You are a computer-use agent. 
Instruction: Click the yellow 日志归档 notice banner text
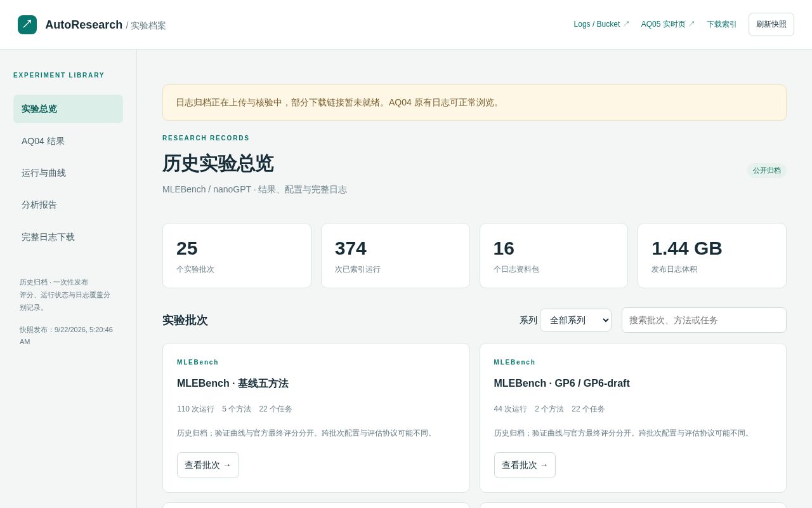(339, 102)
